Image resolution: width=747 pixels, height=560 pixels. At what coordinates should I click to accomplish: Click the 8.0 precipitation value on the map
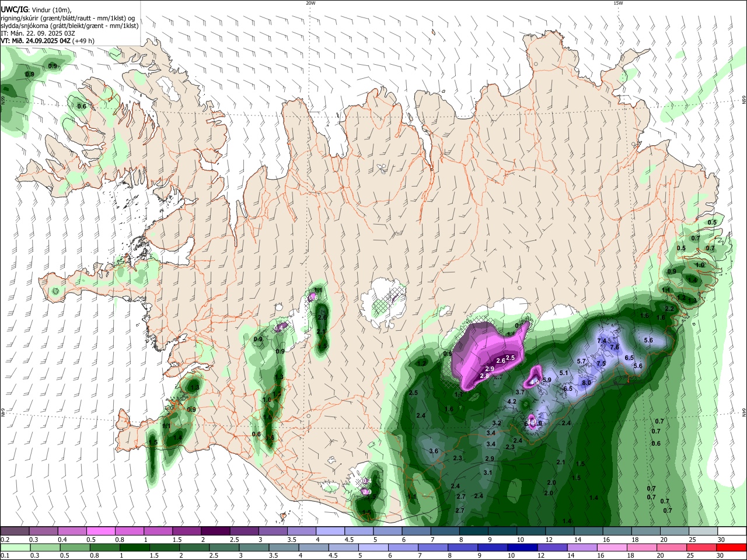pos(587,383)
